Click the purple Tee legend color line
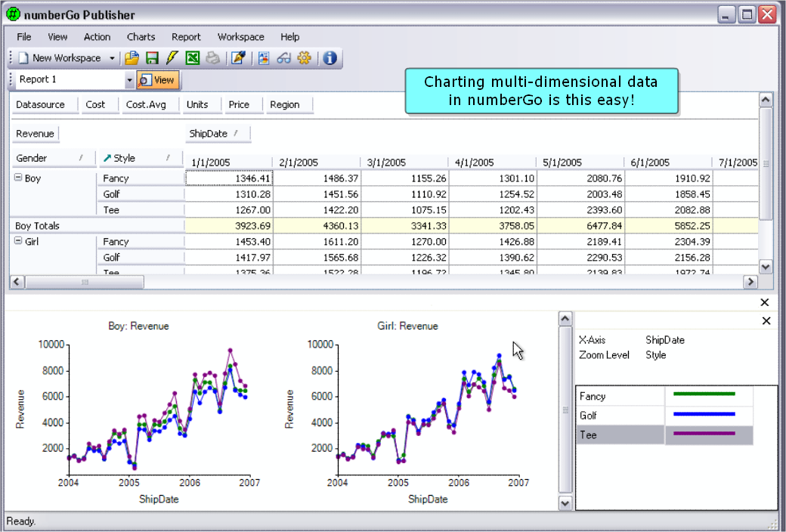786x532 pixels. (704, 433)
